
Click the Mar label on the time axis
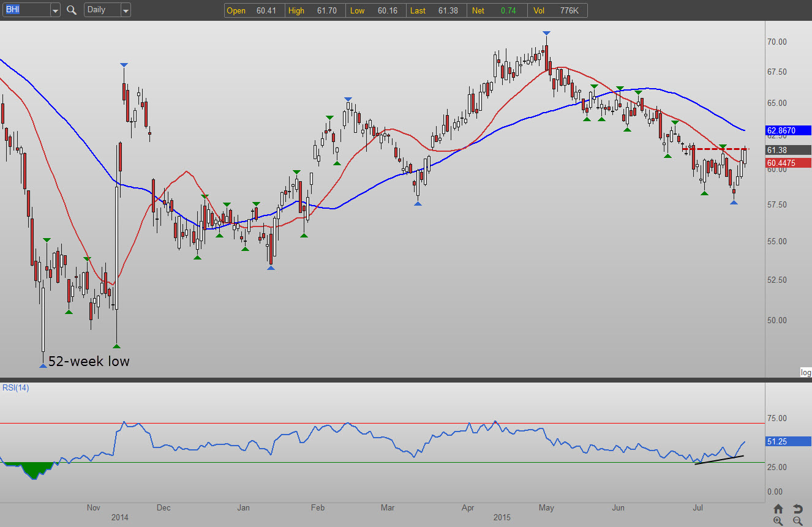click(388, 507)
